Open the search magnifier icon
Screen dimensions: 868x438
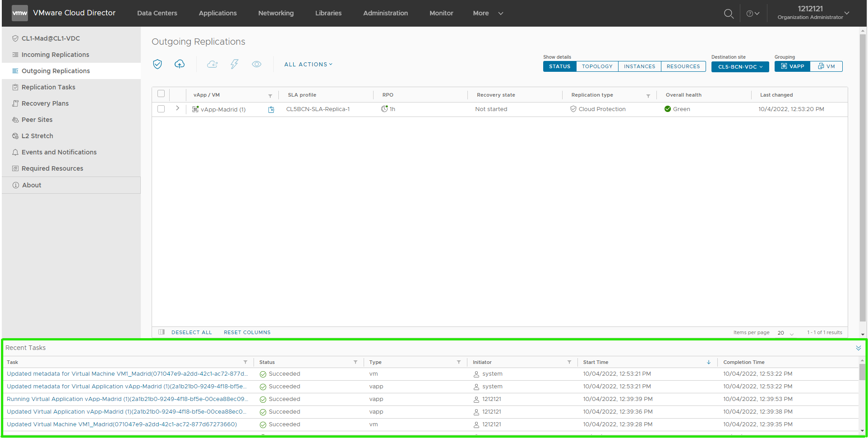point(729,14)
